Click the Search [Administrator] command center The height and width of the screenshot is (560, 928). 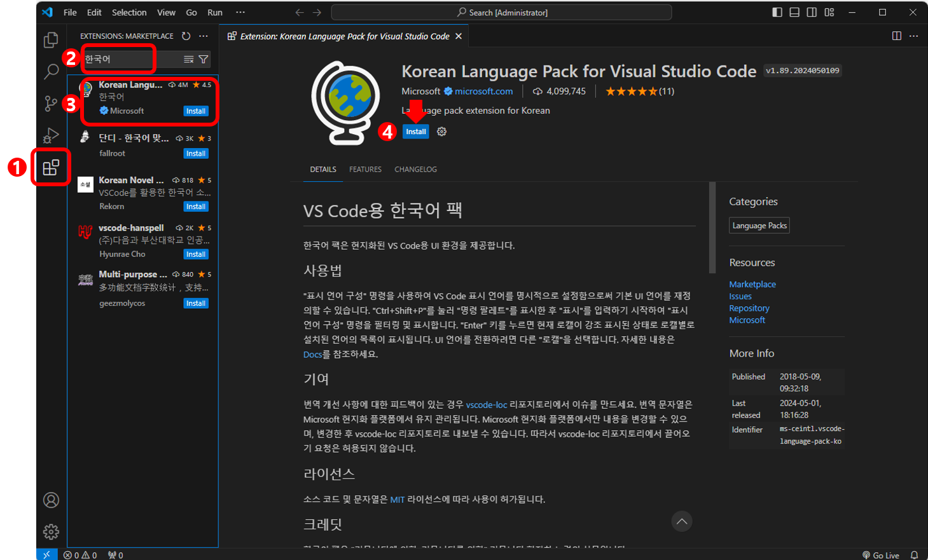tap(501, 12)
